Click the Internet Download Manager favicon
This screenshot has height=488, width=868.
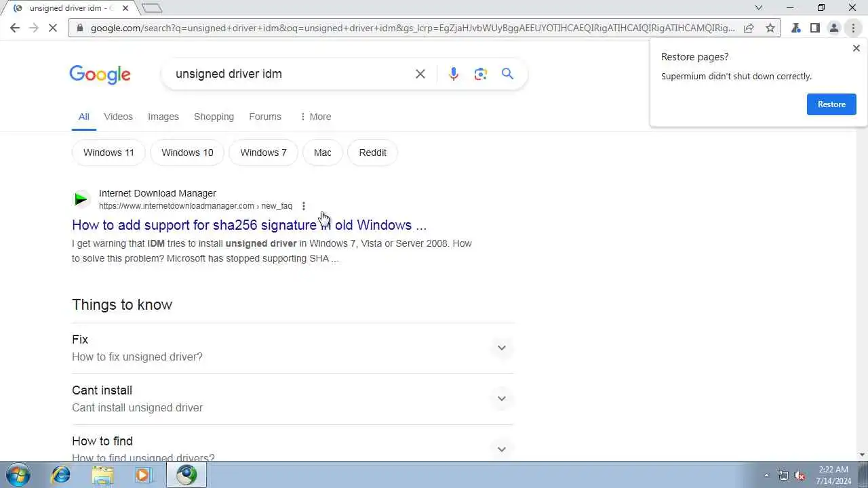pyautogui.click(x=81, y=199)
